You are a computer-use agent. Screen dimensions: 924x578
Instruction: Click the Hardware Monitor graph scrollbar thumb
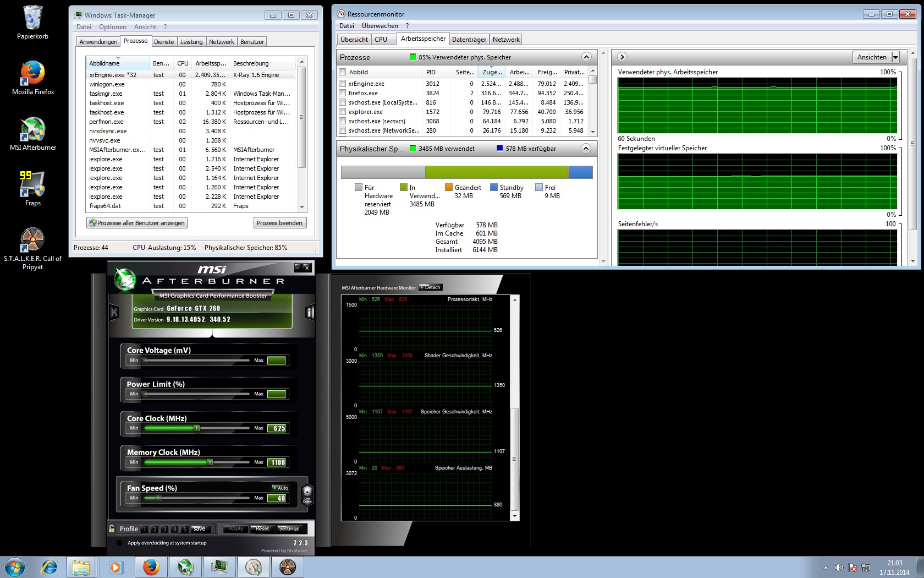coord(515,459)
